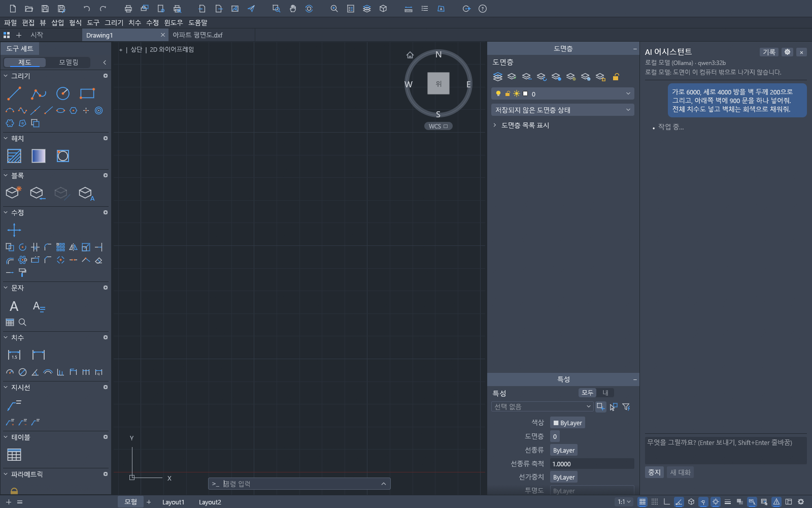This screenshot has height=508, width=812.
Task: Choose the Arc tool in drawing panel
Action: point(10,110)
